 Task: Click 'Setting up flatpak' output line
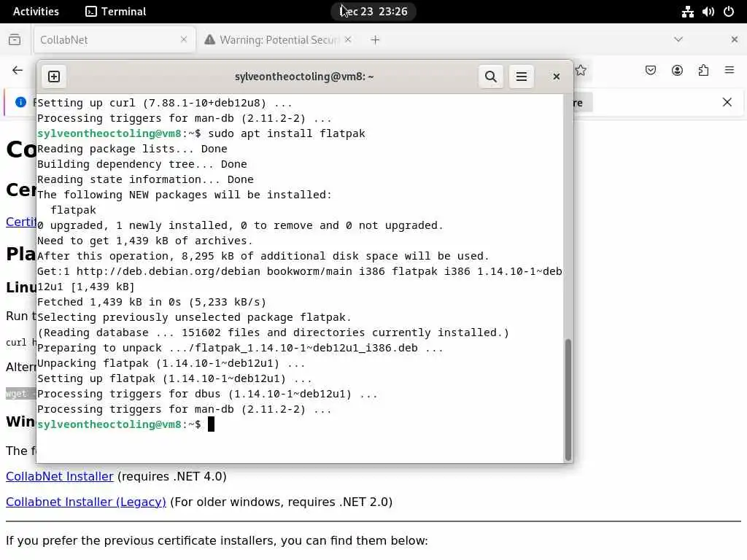tap(174, 378)
